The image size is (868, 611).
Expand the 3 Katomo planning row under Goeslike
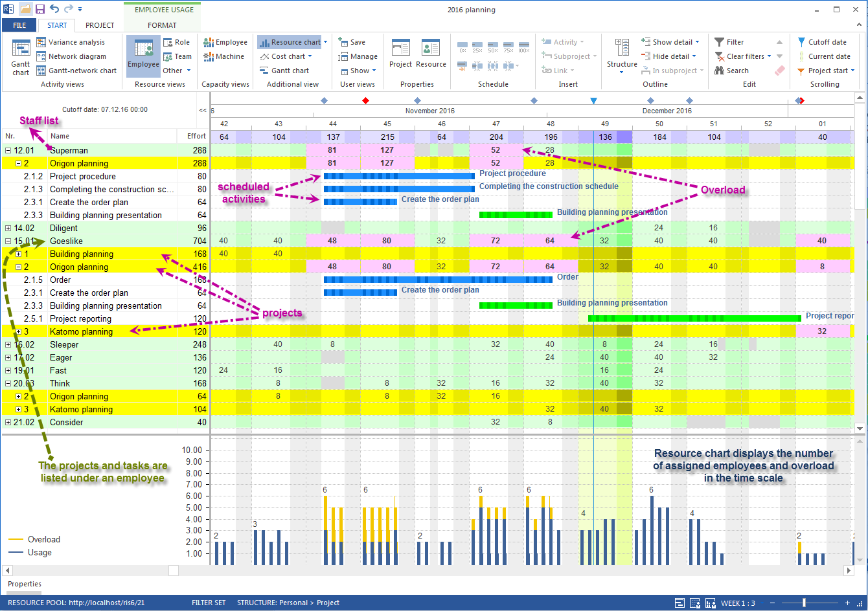19,331
